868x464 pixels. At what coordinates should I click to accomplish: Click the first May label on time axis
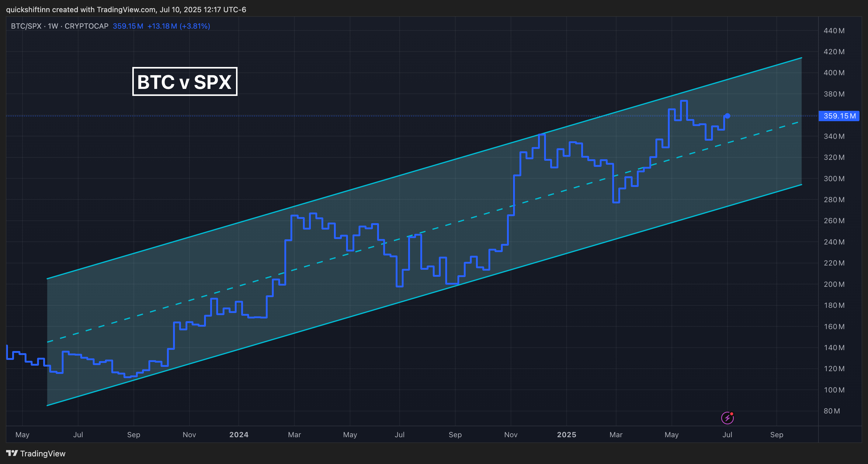coord(23,435)
